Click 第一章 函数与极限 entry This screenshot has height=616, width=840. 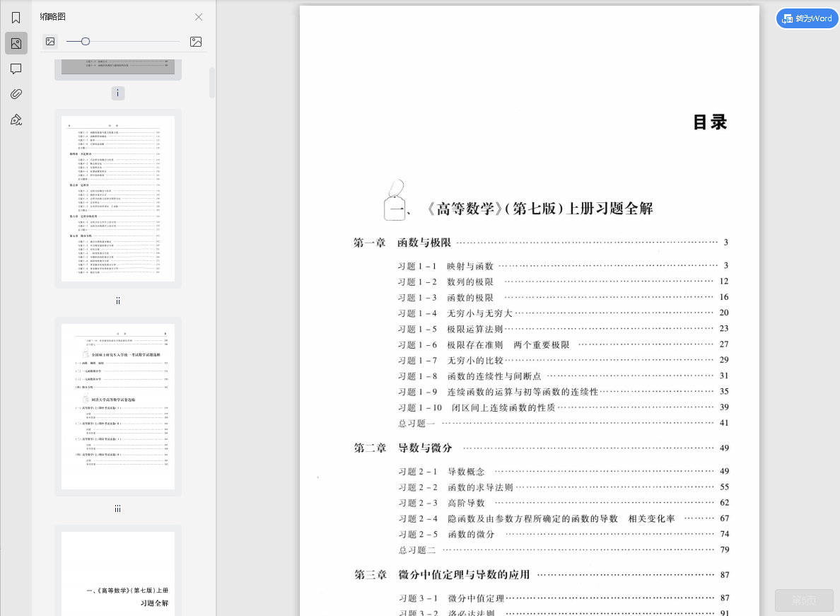pyautogui.click(x=540, y=243)
